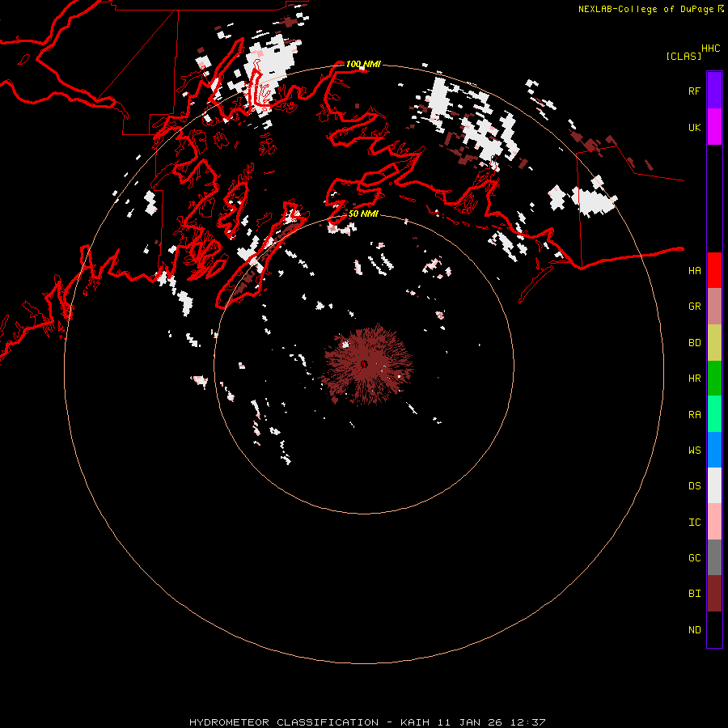This screenshot has height=728, width=728.
Task: Click the blue WS legend swatch
Action: pos(714,450)
